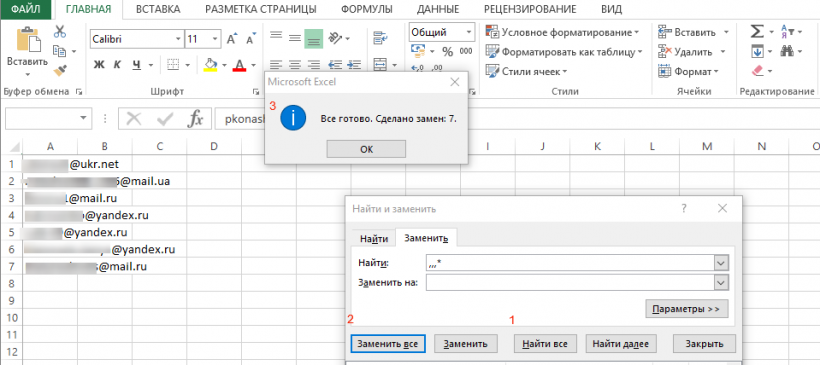Toggle bottom vertical alignment (highlighted)

click(313, 38)
